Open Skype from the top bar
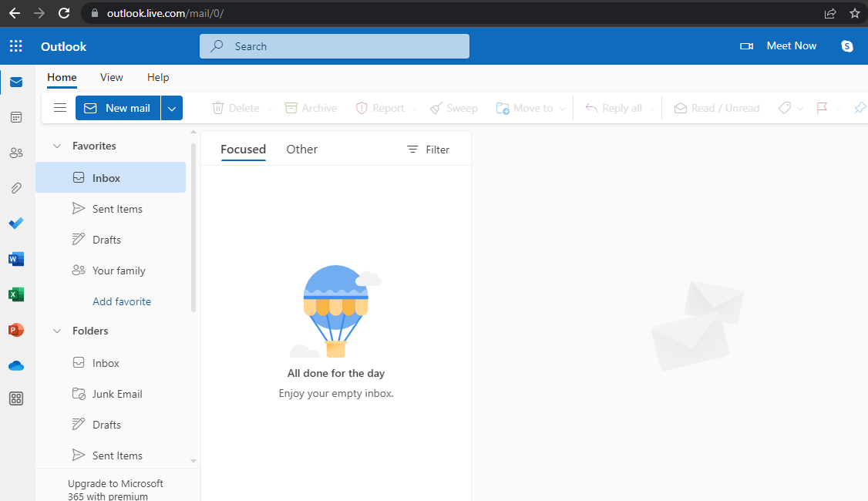This screenshot has width=868, height=501. click(846, 45)
